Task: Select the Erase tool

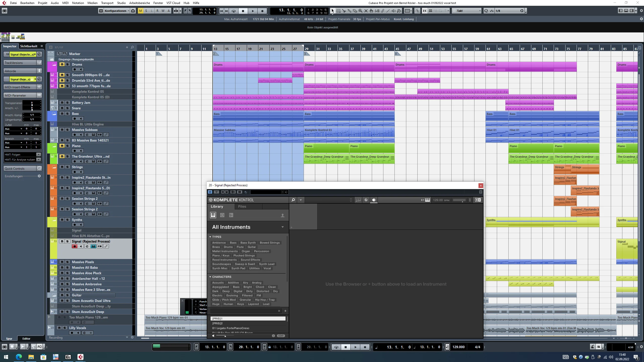Action: pos(355,11)
